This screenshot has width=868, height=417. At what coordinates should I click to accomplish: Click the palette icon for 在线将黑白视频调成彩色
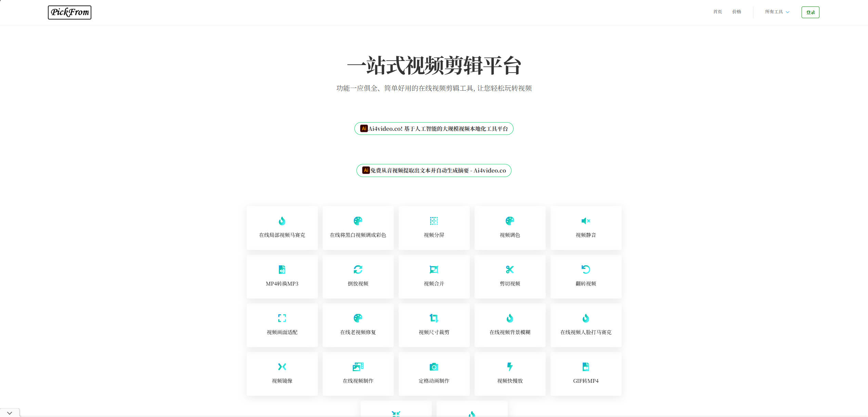pos(358,221)
